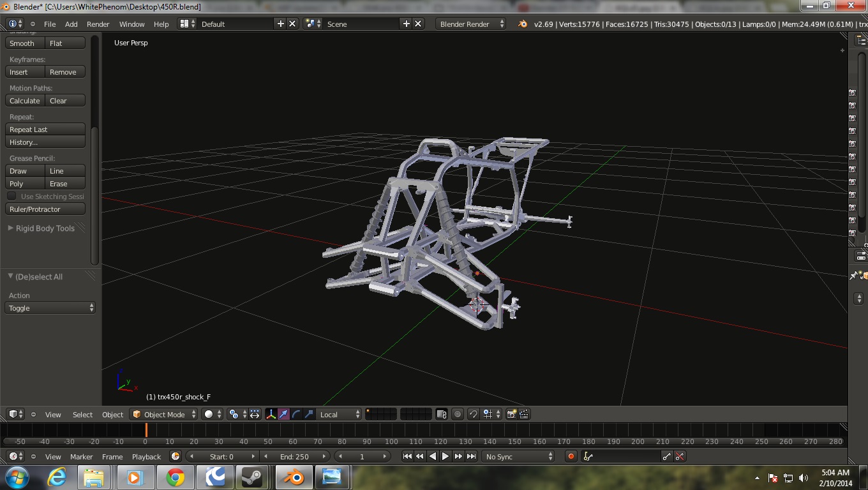Click the keying set icon field
The width and height of the screenshot is (868, 490).
(621, 456)
